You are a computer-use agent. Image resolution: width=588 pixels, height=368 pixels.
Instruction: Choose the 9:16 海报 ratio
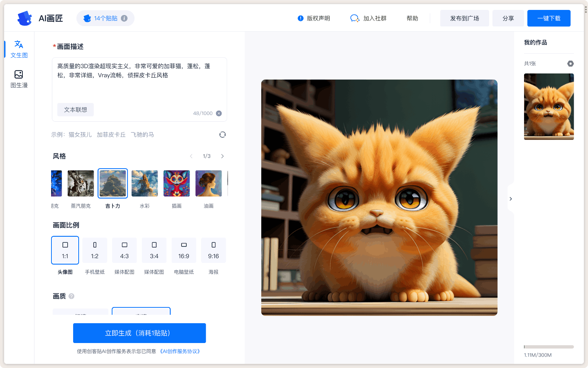point(214,250)
